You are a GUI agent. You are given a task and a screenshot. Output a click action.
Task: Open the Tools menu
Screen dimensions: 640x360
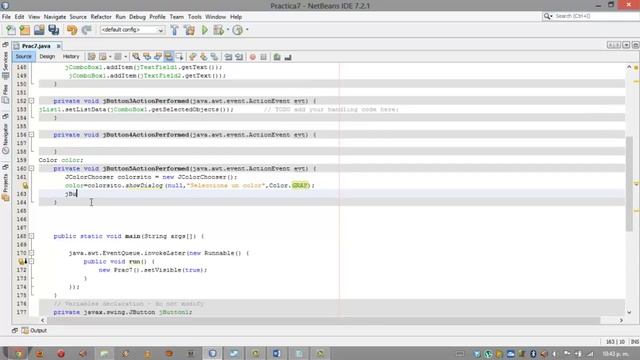pyautogui.click(x=195, y=17)
